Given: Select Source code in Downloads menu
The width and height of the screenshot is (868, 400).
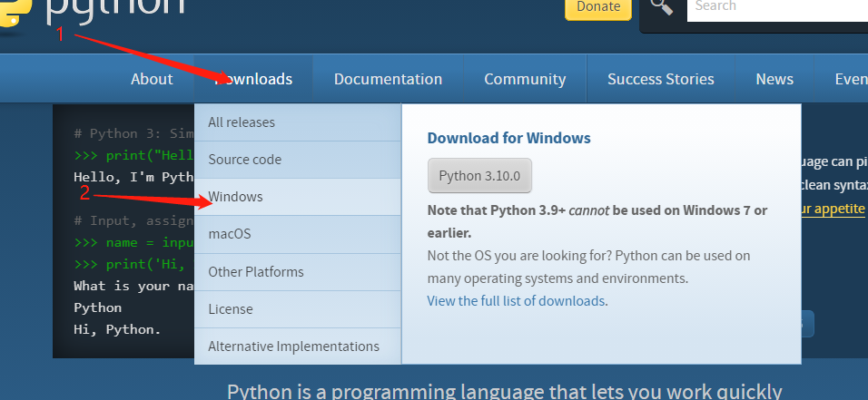Looking at the screenshot, I should 245,160.
